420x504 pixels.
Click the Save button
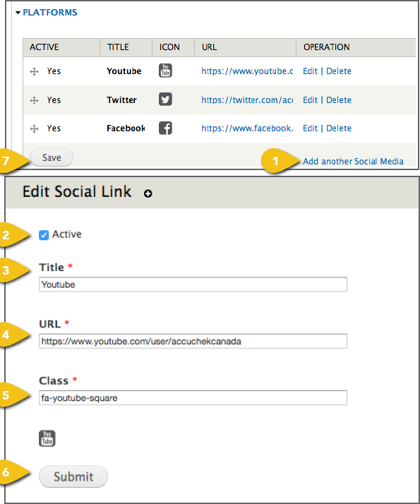click(52, 157)
